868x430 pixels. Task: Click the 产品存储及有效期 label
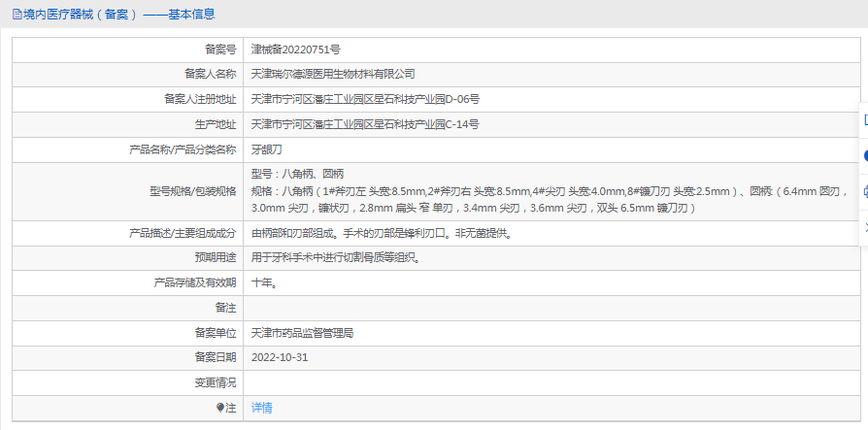[195, 283]
